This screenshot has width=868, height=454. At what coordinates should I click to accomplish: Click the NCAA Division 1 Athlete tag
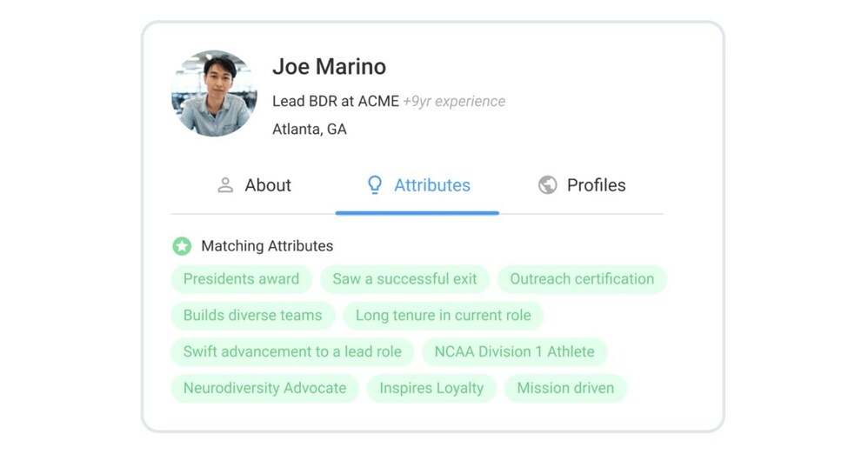[x=514, y=352]
